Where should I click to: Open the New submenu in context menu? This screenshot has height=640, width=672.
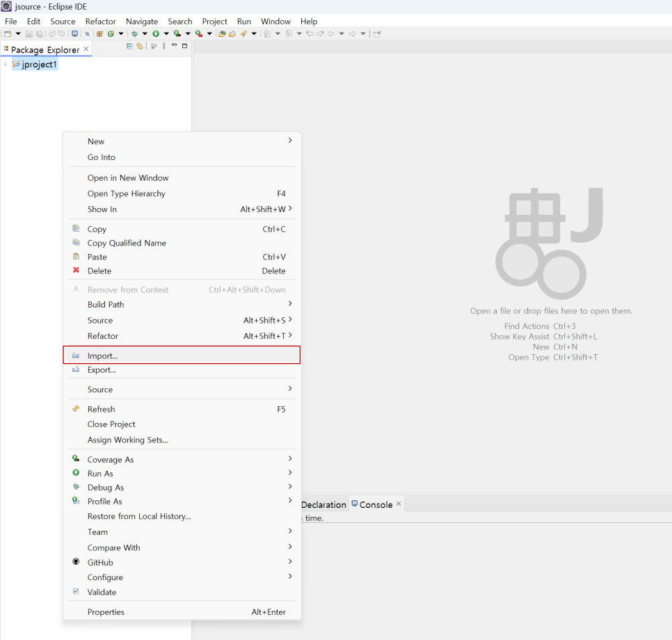[182, 141]
